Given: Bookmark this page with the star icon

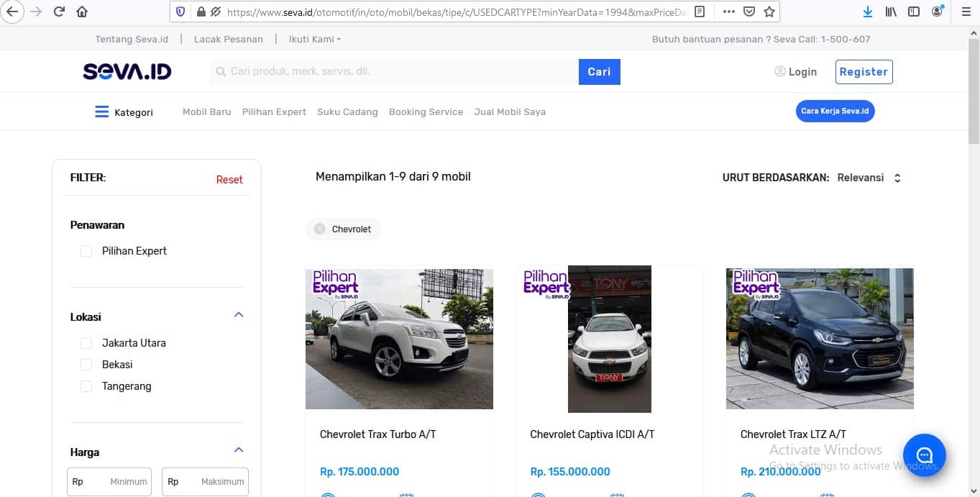Looking at the screenshot, I should point(769,12).
